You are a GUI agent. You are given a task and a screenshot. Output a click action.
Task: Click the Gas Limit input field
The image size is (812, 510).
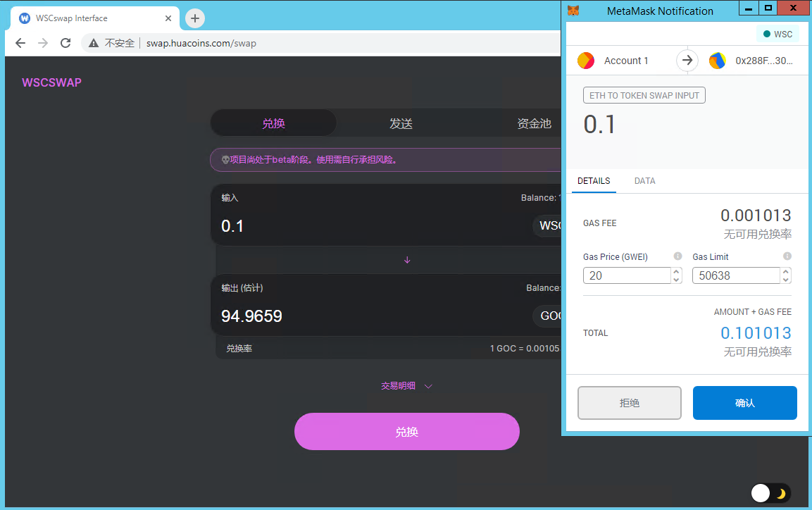[736, 275]
